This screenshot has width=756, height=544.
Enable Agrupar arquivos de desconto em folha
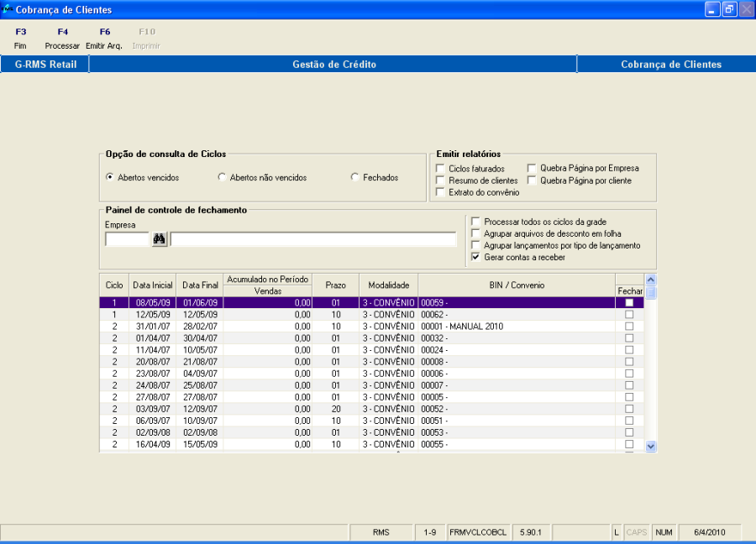[x=476, y=233]
